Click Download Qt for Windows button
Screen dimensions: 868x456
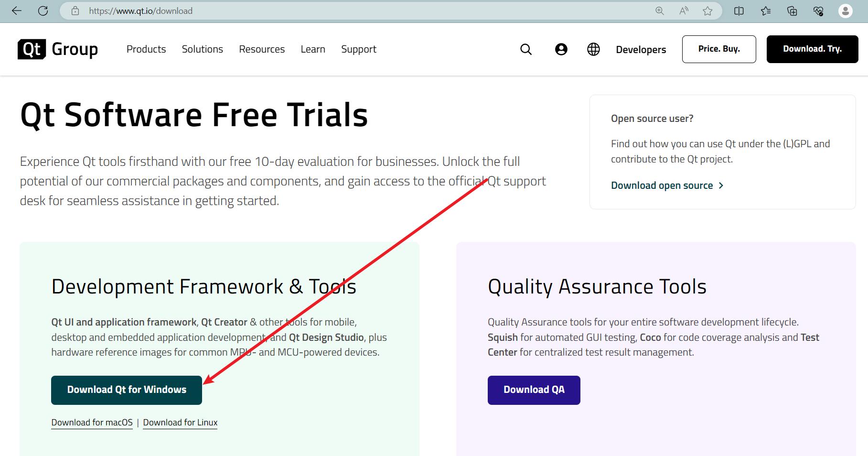click(127, 390)
